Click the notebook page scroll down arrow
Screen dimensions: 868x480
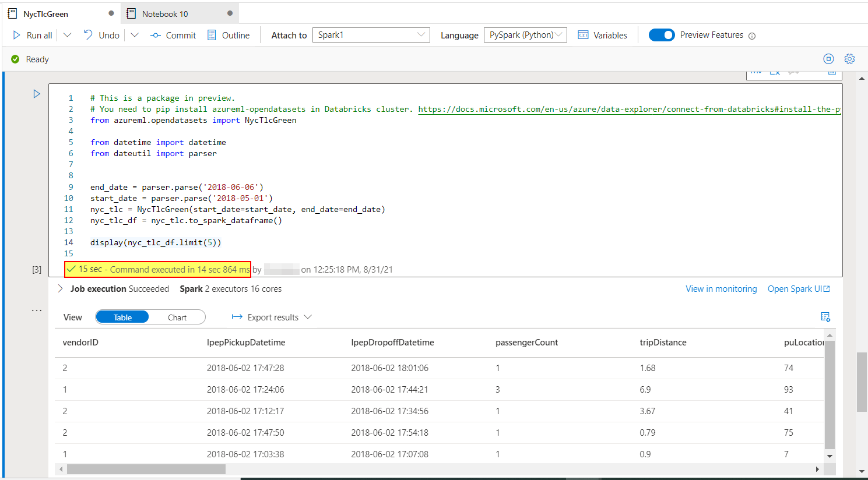pyautogui.click(x=862, y=471)
